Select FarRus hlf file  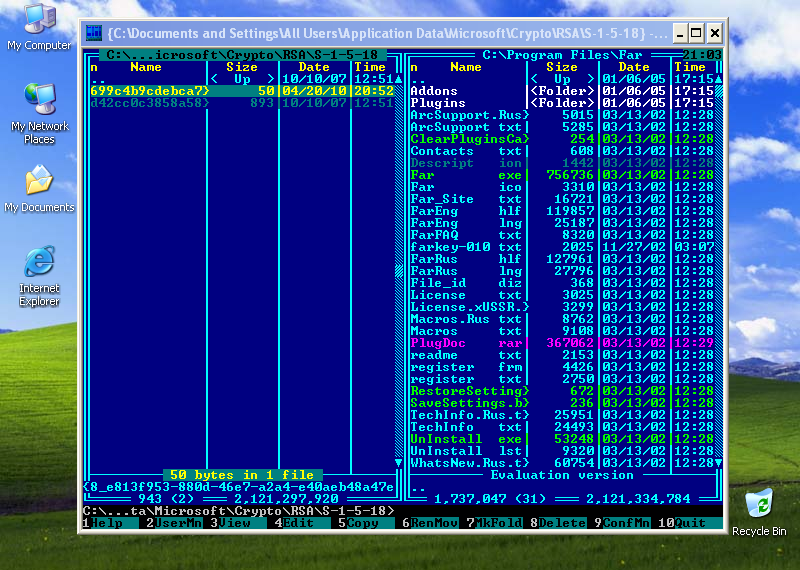click(562, 259)
